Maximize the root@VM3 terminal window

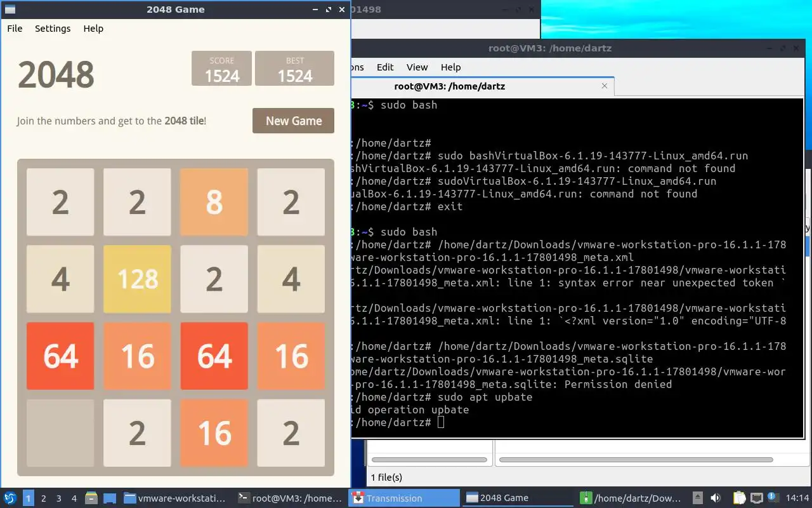coord(783,48)
